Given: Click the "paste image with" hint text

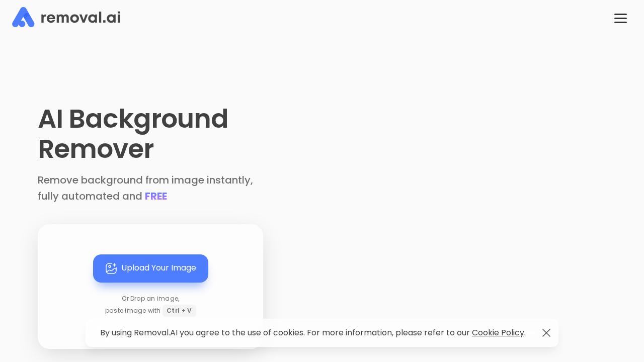Looking at the screenshot, I should [133, 311].
